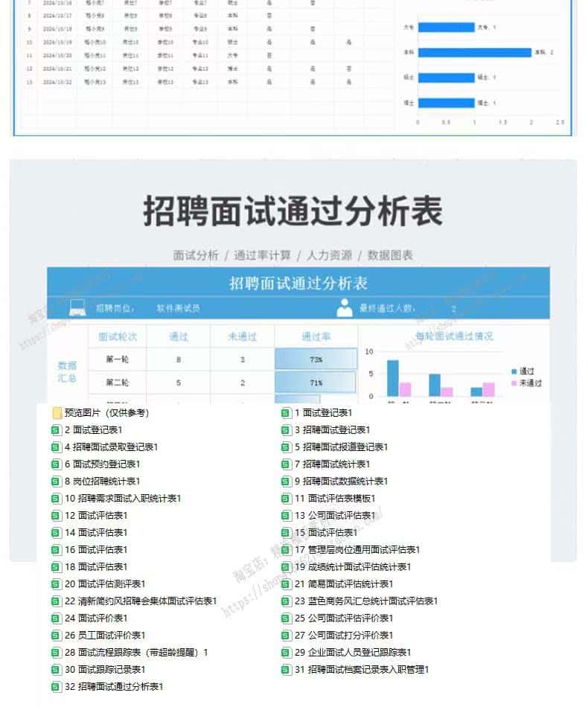The width and height of the screenshot is (588, 707).
Task: Select the file icon for 3 招聘面试登记表1
Action: pyautogui.click(x=286, y=429)
